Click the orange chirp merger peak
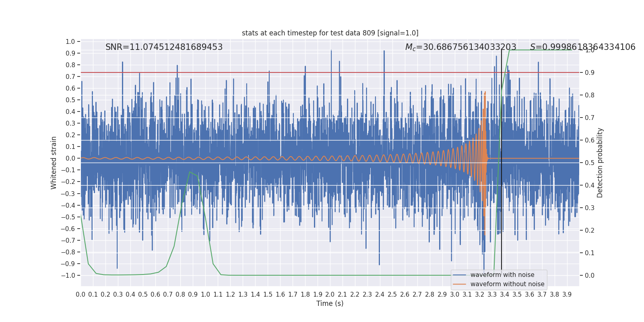644x322 pixels. pyautogui.click(x=485, y=92)
